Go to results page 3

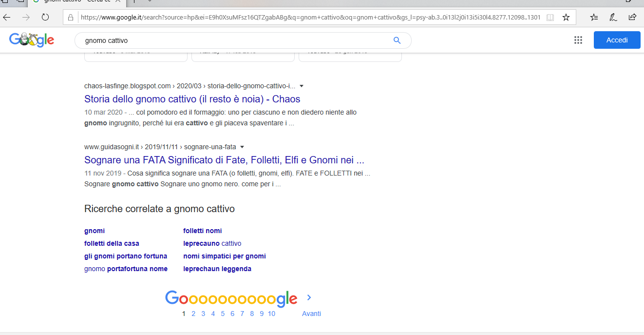coord(203,314)
